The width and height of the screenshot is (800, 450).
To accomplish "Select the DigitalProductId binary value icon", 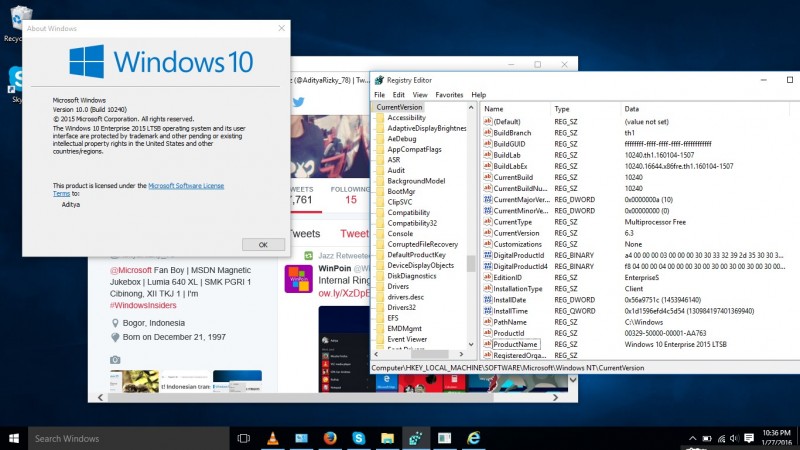I will click(488, 255).
